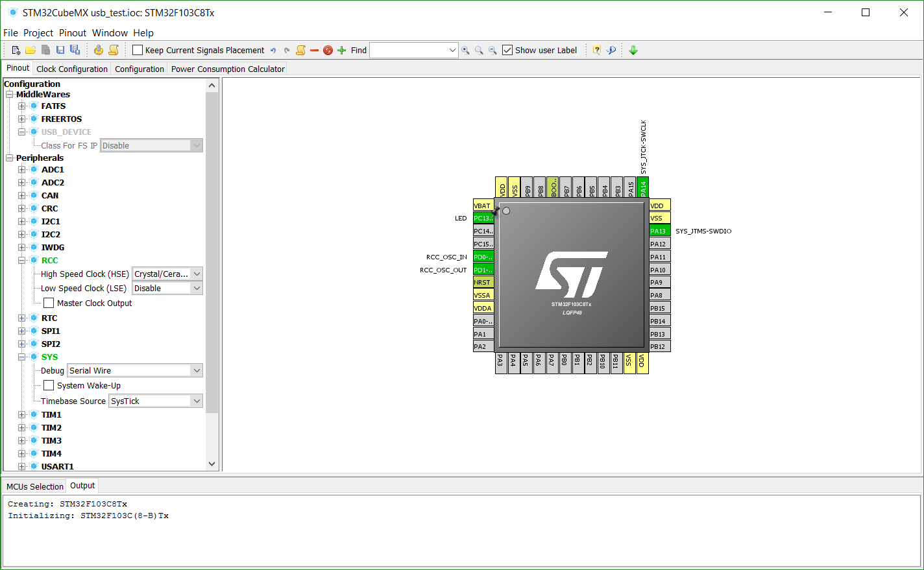Click the green download arrow icon
This screenshot has height=570, width=924.
click(633, 50)
